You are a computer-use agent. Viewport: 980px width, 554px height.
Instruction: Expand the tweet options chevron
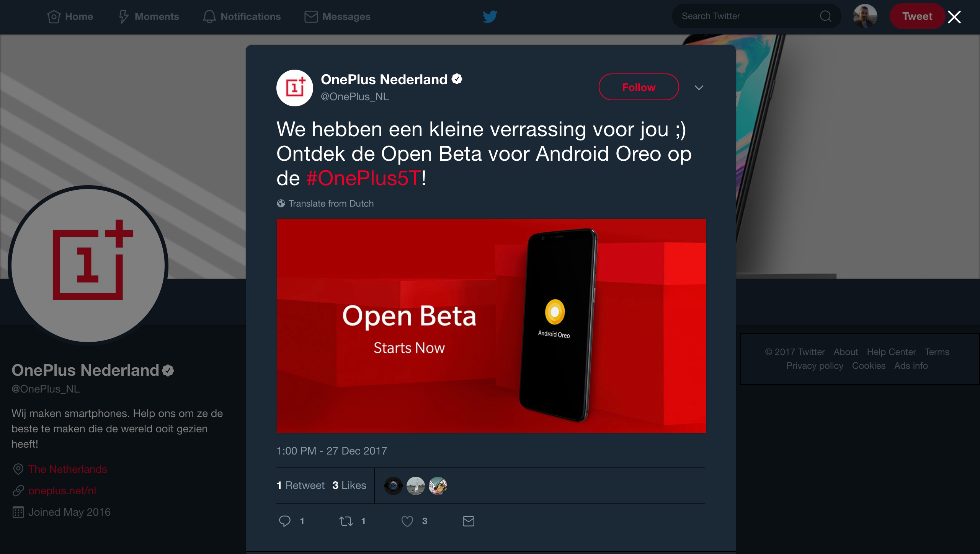tap(699, 88)
